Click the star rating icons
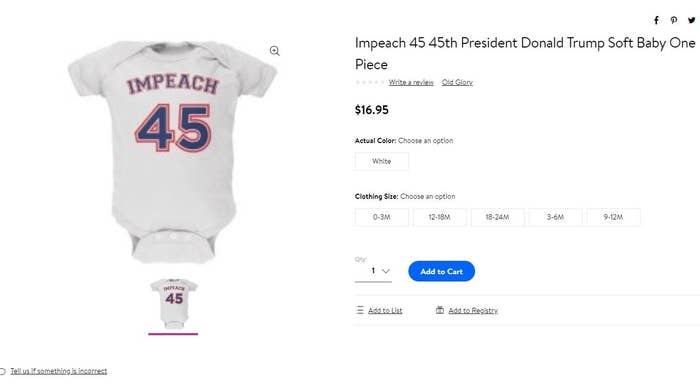 pos(369,82)
